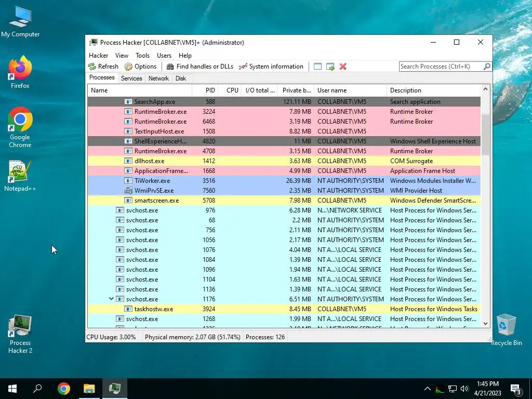Click the WmiPrvSE.exe process icon

(128, 190)
